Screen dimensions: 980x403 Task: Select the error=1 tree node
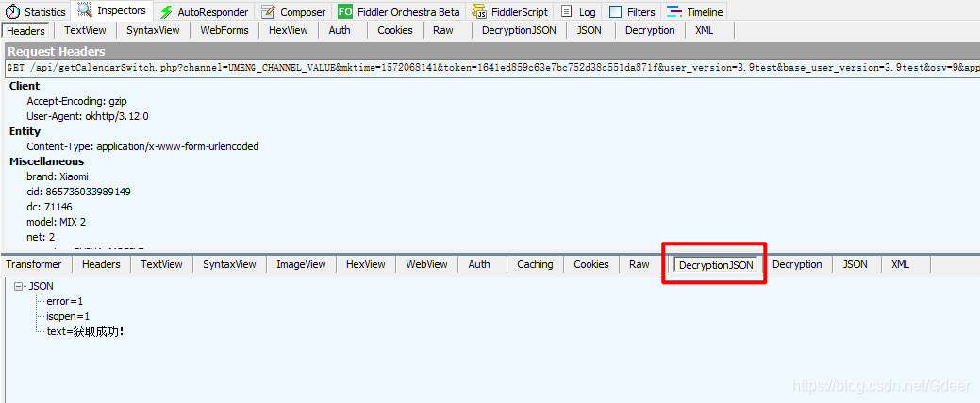[65, 302]
